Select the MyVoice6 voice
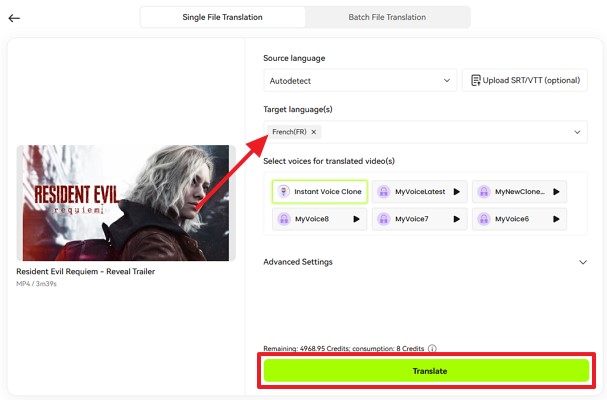607x400 pixels. tap(520, 219)
